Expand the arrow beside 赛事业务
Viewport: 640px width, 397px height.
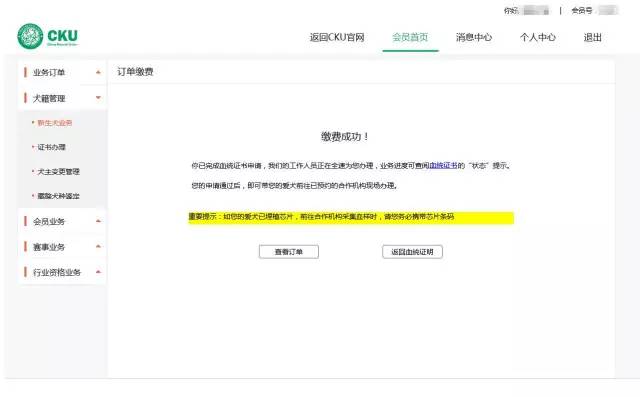tap(98, 246)
